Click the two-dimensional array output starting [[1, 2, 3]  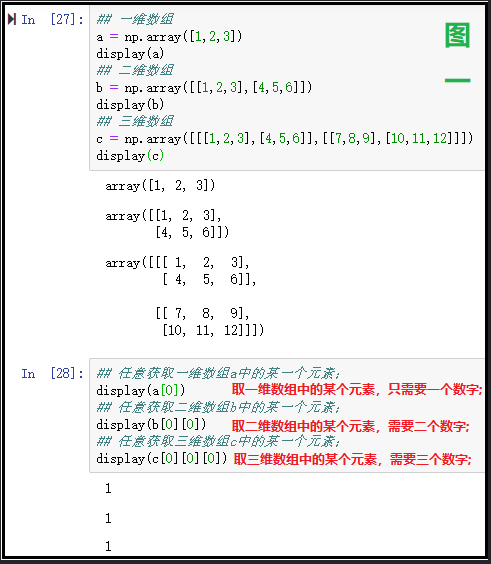167,224
